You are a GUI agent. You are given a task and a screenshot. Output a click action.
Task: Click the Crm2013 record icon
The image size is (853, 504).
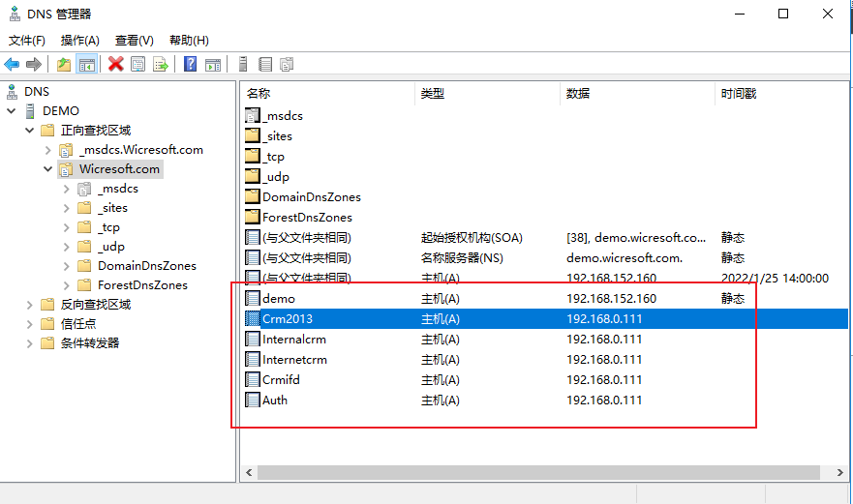click(x=253, y=318)
